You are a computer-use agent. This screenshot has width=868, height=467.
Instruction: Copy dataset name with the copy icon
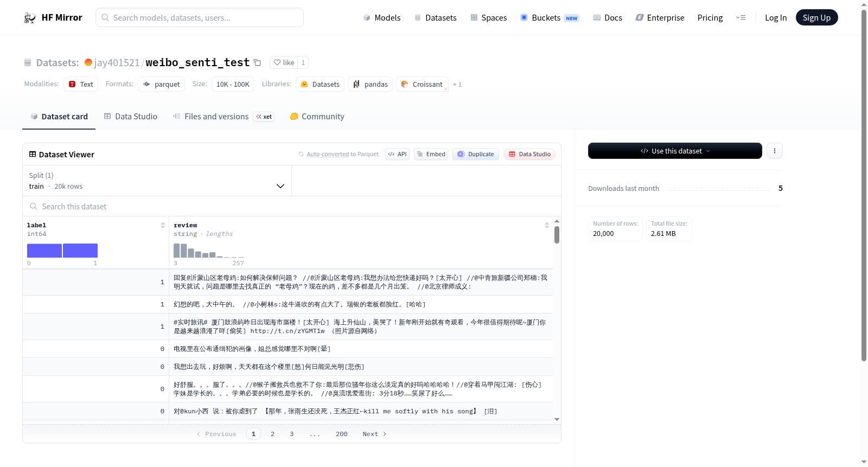point(258,63)
